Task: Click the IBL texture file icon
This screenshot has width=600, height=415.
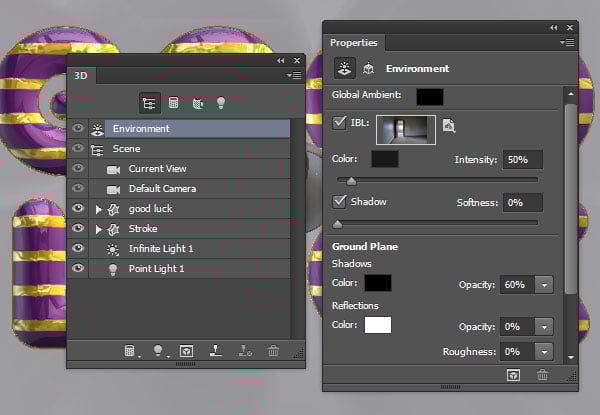Action: click(x=449, y=126)
